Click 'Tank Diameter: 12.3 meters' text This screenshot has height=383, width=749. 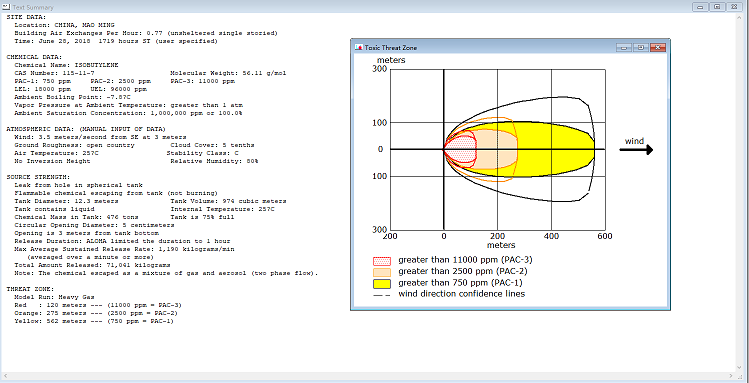click(66, 202)
